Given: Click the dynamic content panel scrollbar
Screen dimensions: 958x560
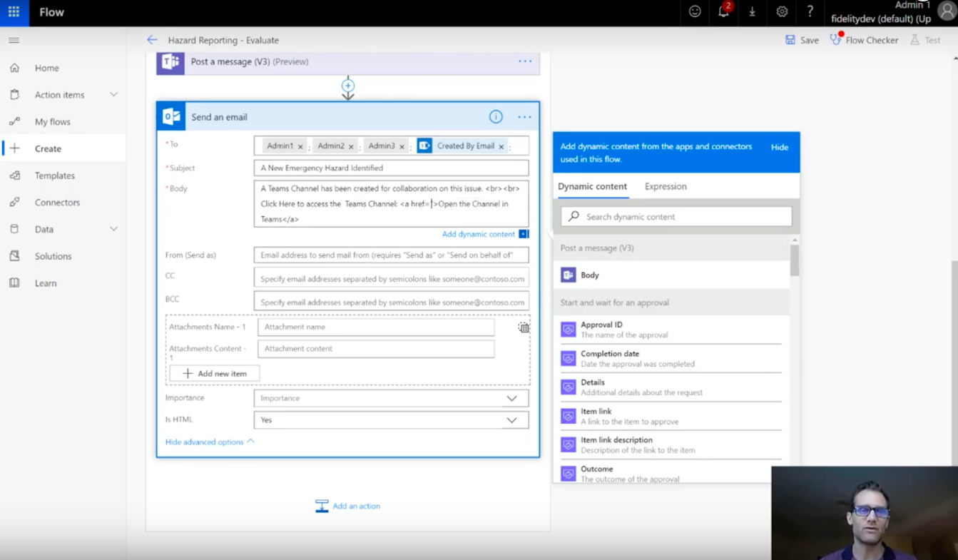Looking at the screenshot, I should (x=795, y=260).
